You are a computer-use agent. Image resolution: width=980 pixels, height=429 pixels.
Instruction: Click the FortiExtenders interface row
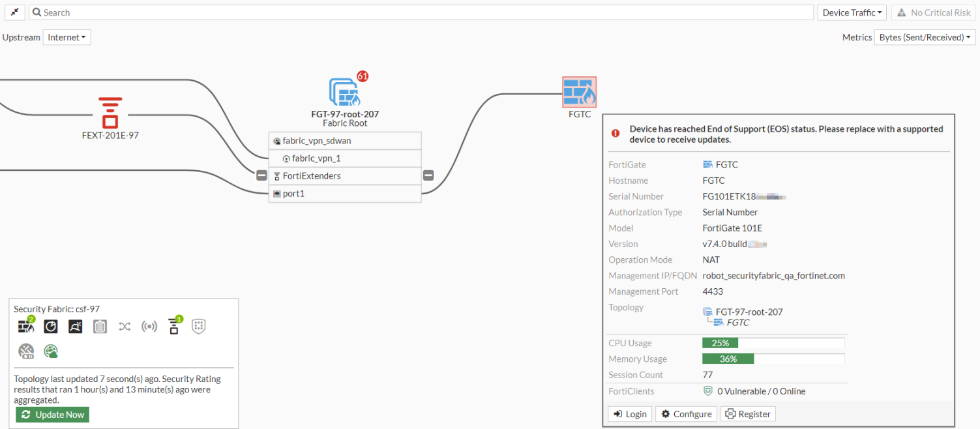coord(345,176)
